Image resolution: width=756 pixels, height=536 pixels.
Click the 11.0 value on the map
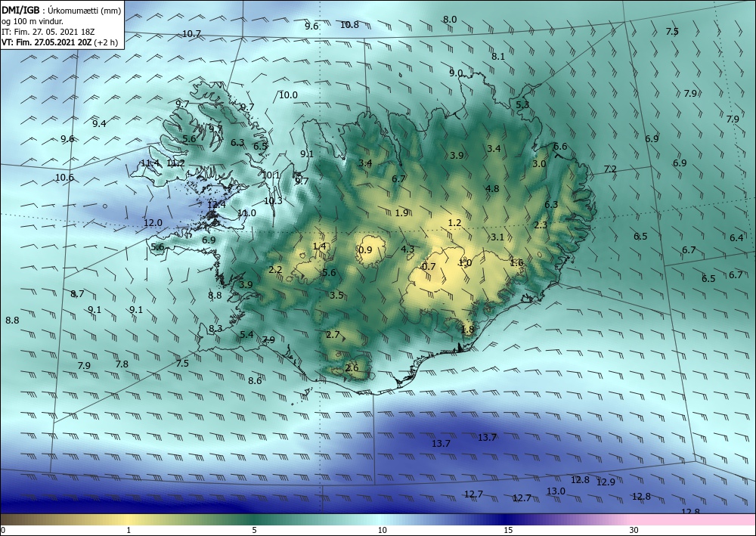pos(246,213)
